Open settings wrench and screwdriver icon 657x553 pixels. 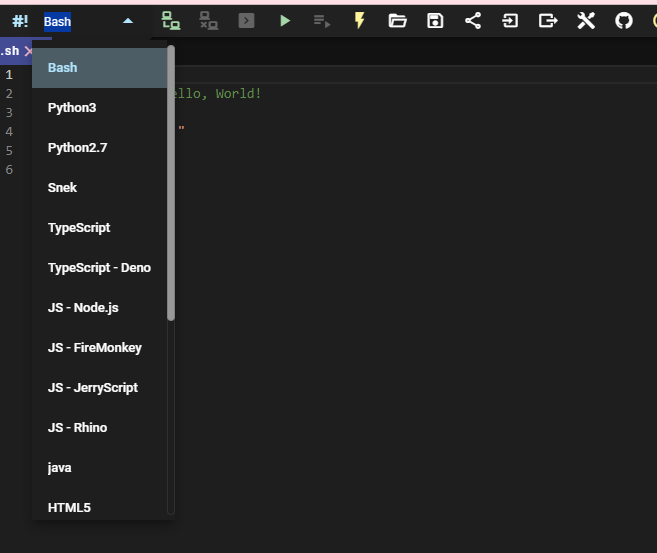click(x=586, y=21)
